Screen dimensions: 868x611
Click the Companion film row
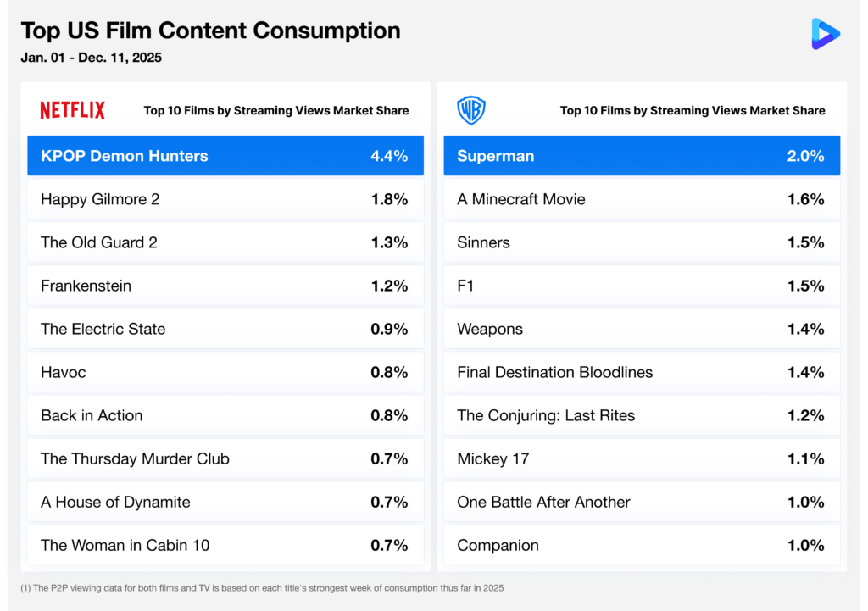(x=642, y=545)
